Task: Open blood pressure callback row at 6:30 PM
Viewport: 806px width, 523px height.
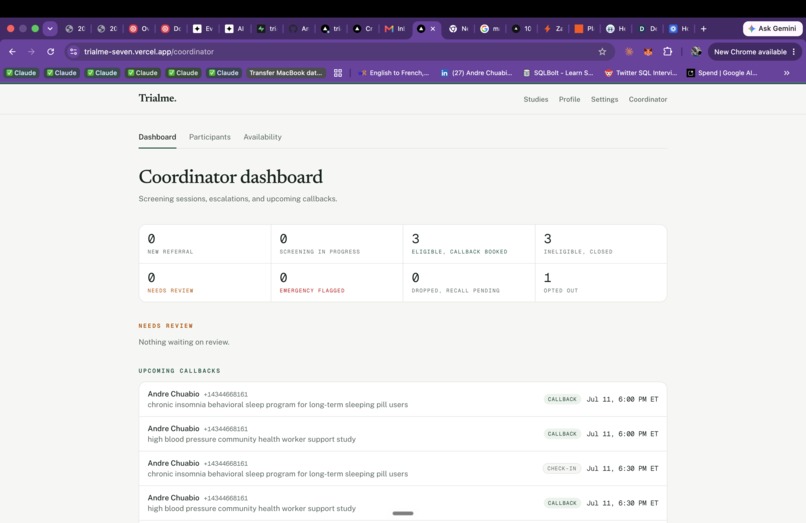Action: 403,503
